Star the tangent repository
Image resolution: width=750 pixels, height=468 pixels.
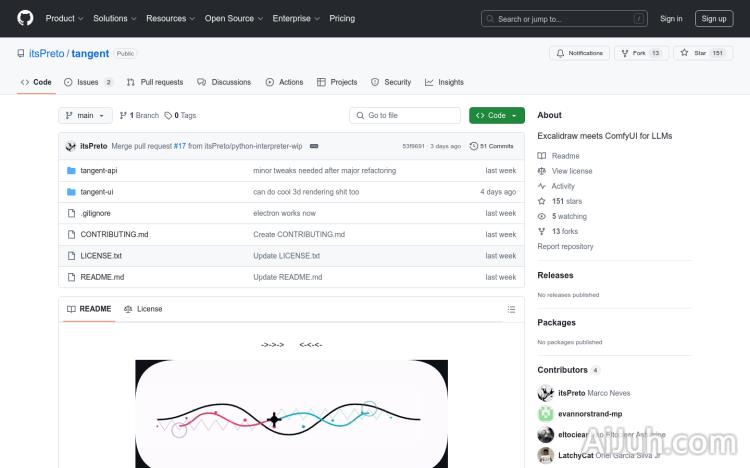tap(696, 53)
